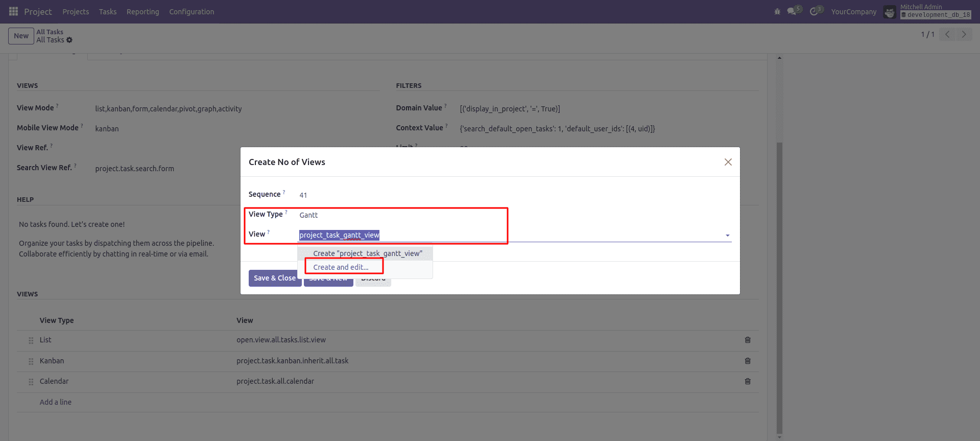Expand the View field dropdown arrow
Viewport: 980px width, 441px height.
[727, 236]
